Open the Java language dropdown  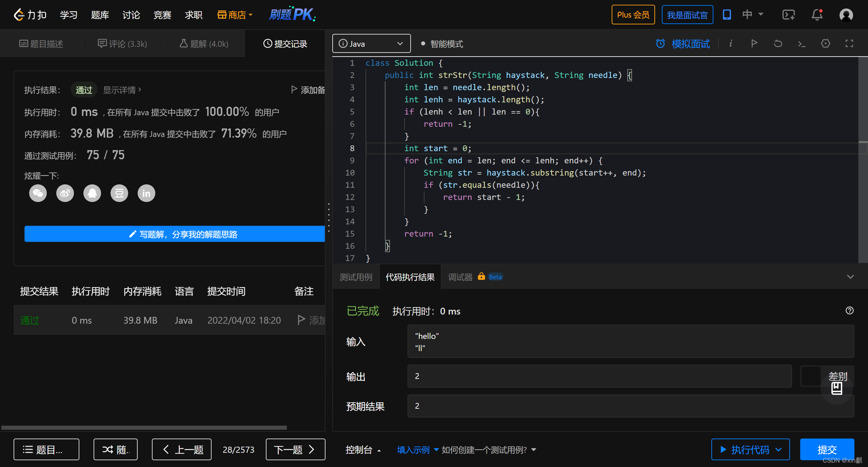[371, 43]
